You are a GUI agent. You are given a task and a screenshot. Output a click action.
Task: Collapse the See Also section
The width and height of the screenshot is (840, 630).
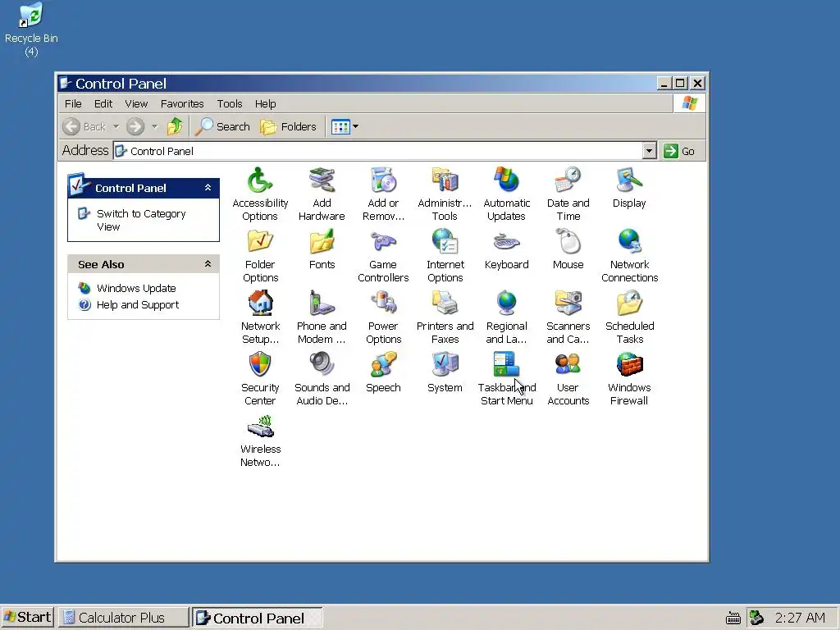(208, 264)
